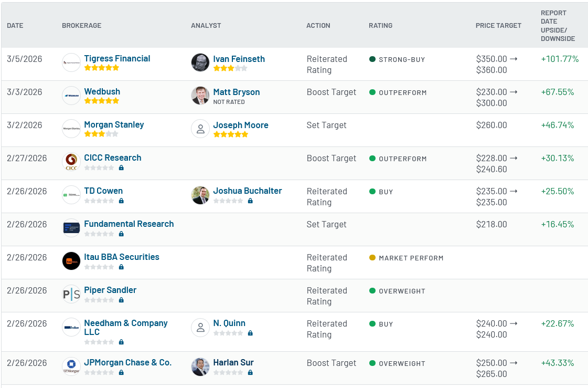Image resolution: width=588 pixels, height=388 pixels.
Task: Click the Itau BBA Securities logo
Action: coord(71,260)
